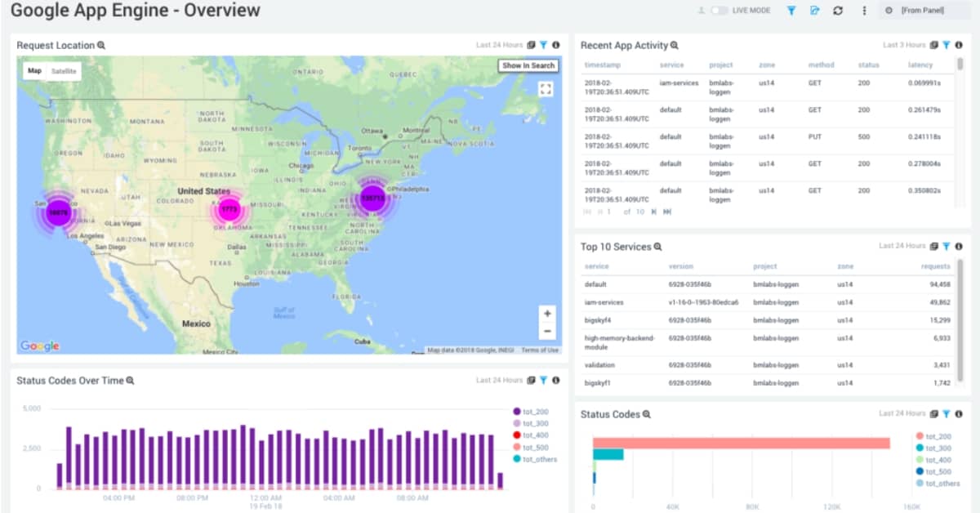Toggle fullscreen view of the map
This screenshot has height=513, width=980.
546,89
